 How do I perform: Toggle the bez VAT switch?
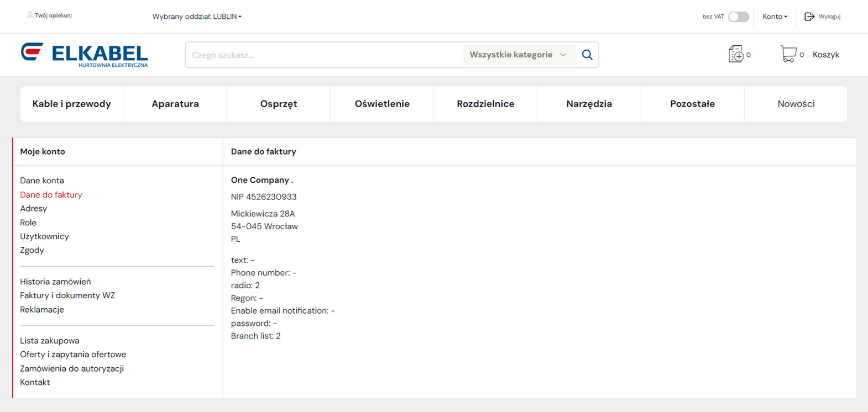[738, 17]
